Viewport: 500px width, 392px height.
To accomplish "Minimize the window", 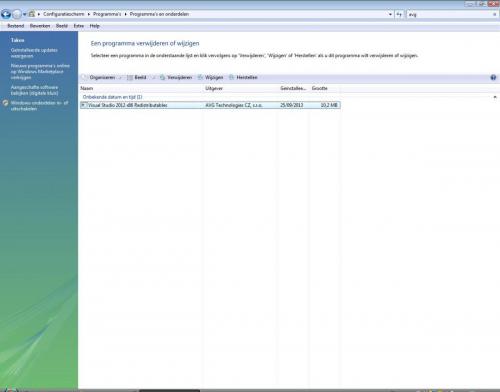I will [470, 4].
